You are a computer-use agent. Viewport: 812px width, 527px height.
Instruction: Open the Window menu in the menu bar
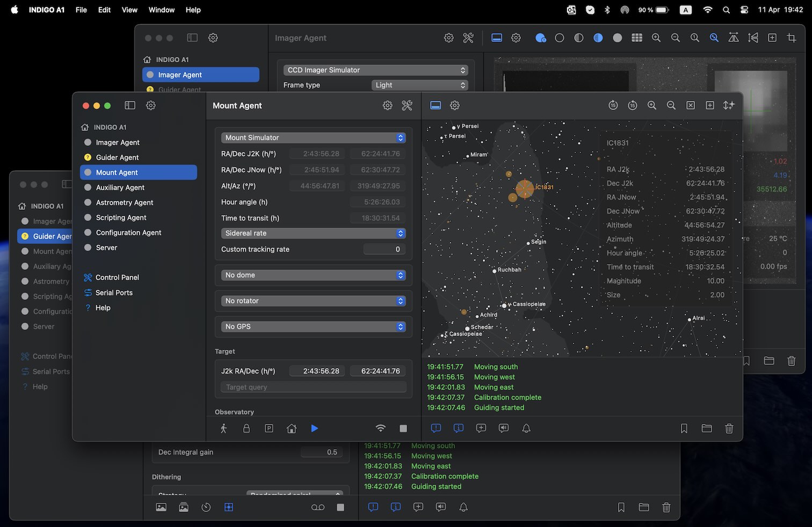coord(162,10)
